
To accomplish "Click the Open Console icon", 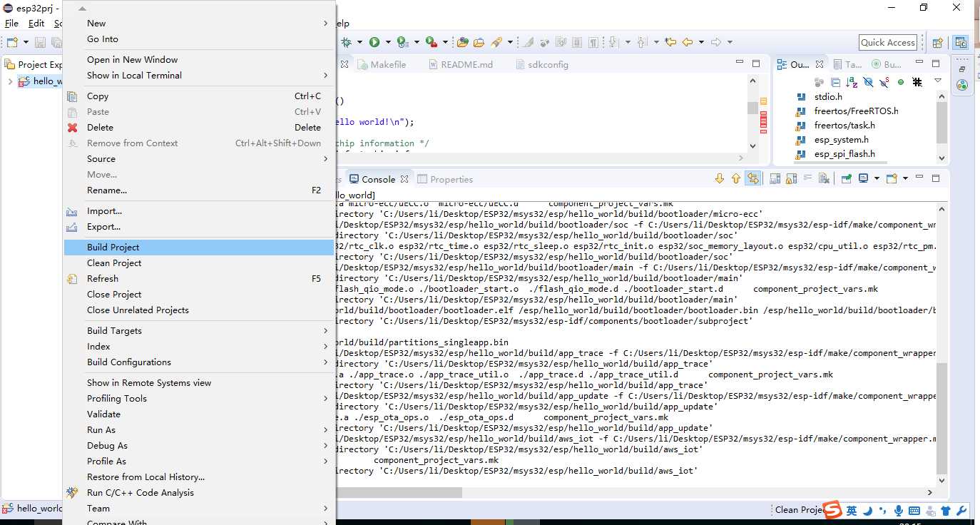I will (892, 178).
